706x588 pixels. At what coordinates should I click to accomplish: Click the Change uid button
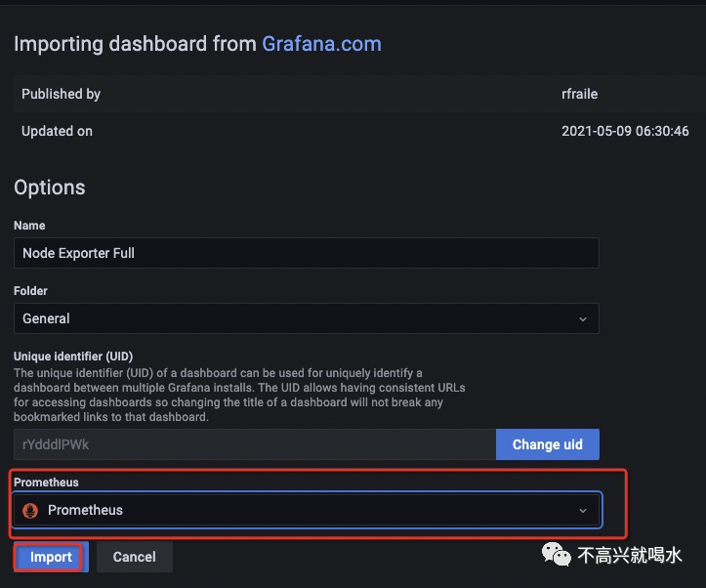(548, 444)
